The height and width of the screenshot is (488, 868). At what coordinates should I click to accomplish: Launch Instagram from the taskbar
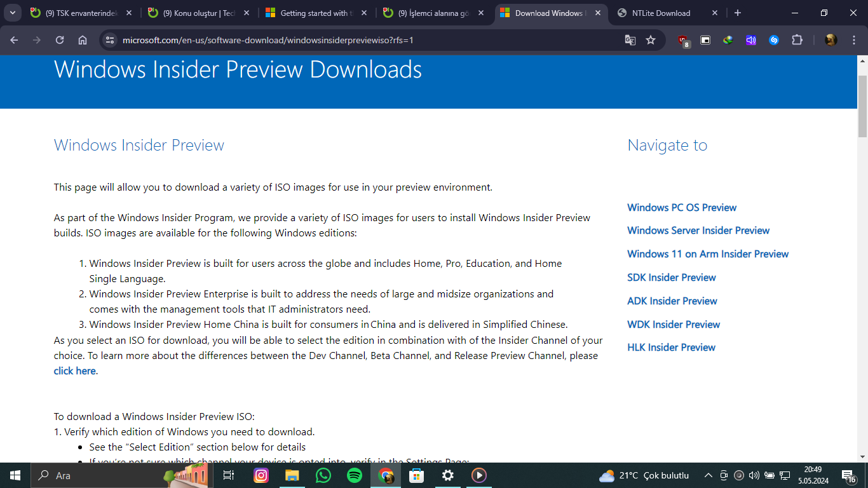point(261,475)
